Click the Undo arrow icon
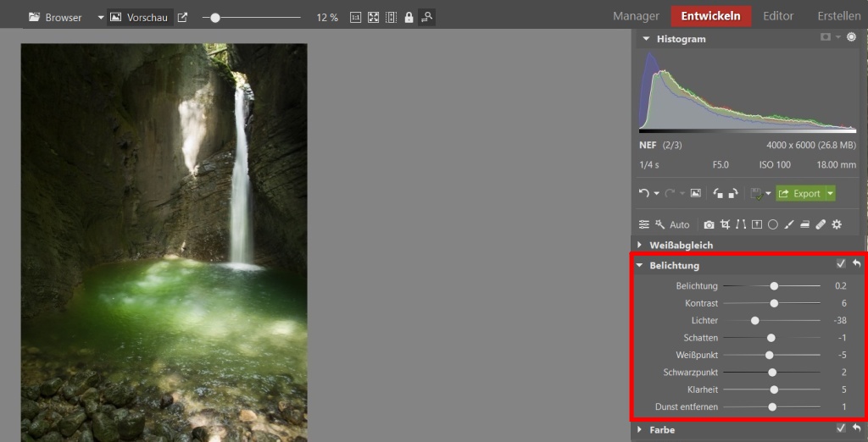Image resolution: width=868 pixels, height=442 pixels. (x=644, y=193)
